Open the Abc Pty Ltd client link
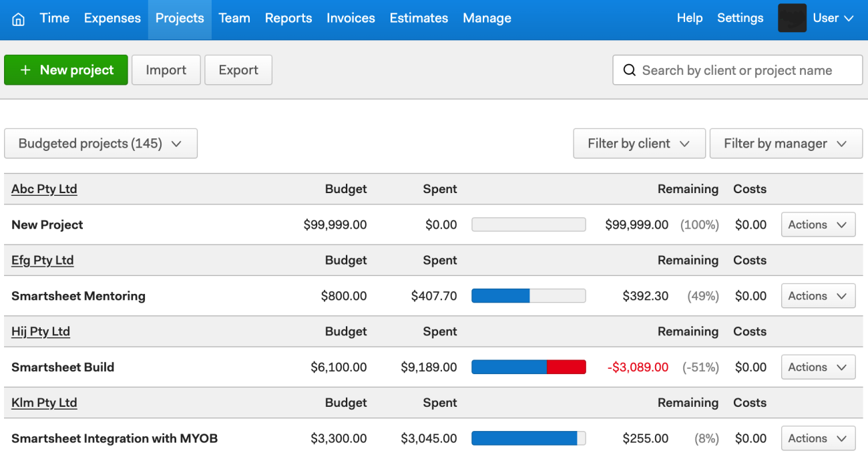Image resolution: width=868 pixels, height=457 pixels. (44, 189)
